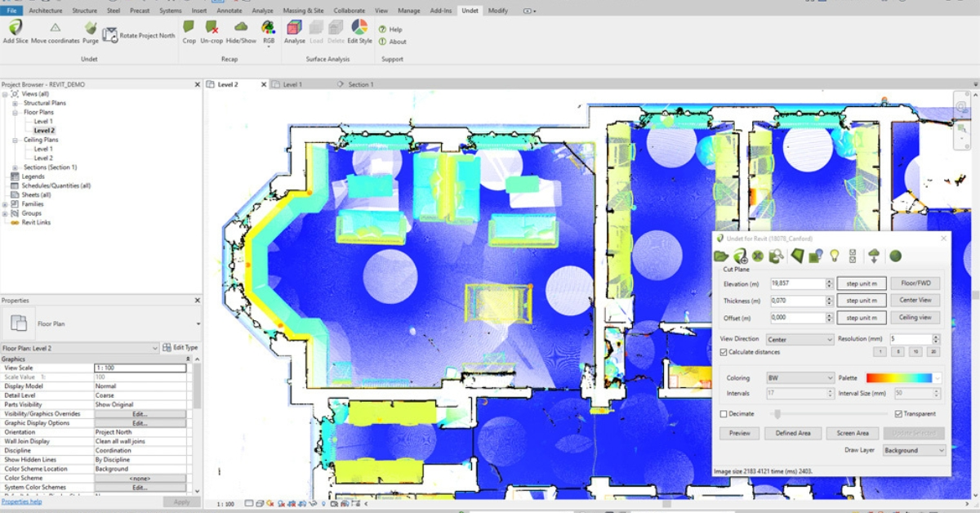Click the Legends icon in Project Browser
This screenshot has width=980, height=513.
[x=15, y=176]
